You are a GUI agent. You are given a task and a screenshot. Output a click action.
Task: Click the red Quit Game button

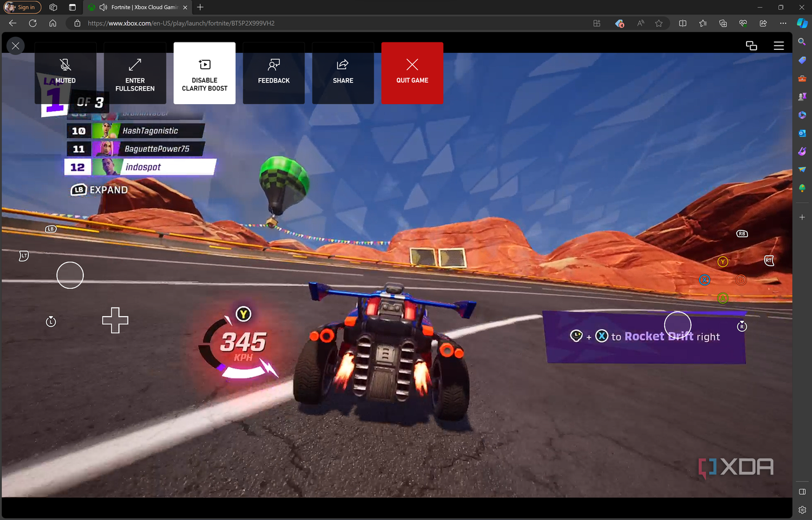tap(412, 73)
